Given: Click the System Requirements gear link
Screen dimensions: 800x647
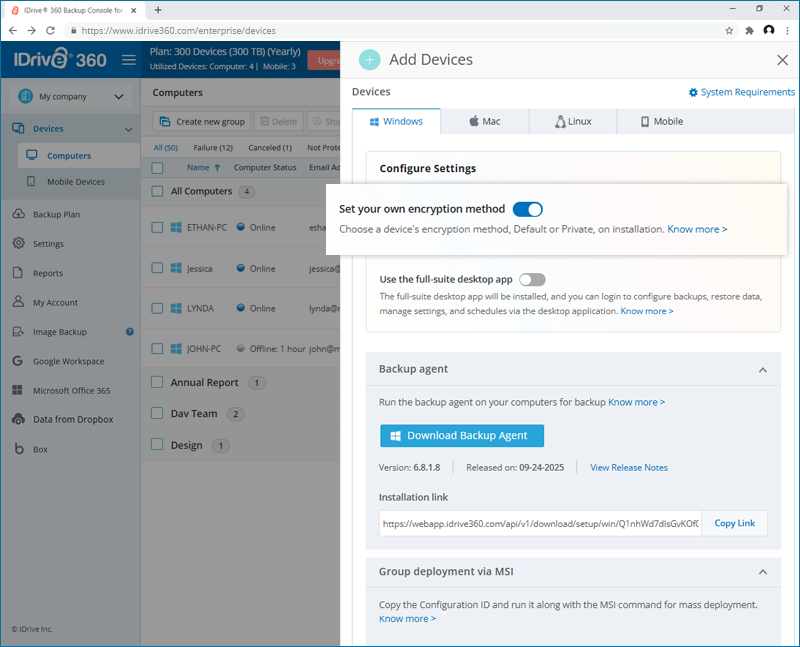Looking at the screenshot, I should click(741, 92).
